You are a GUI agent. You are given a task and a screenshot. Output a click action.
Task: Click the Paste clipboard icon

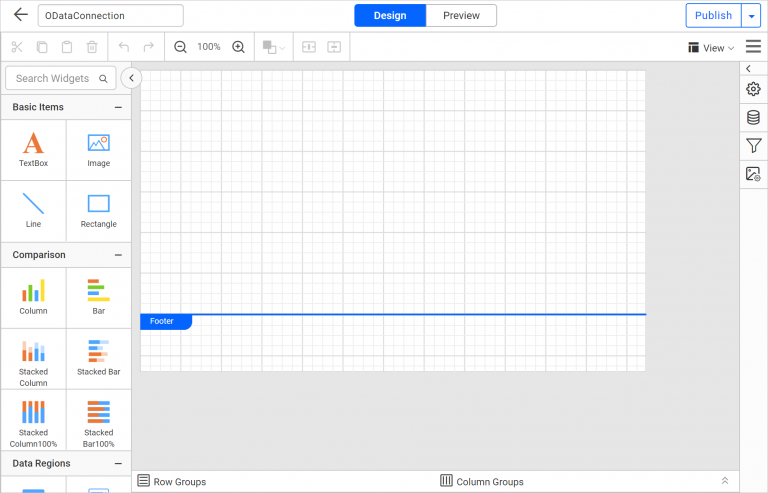(x=67, y=47)
